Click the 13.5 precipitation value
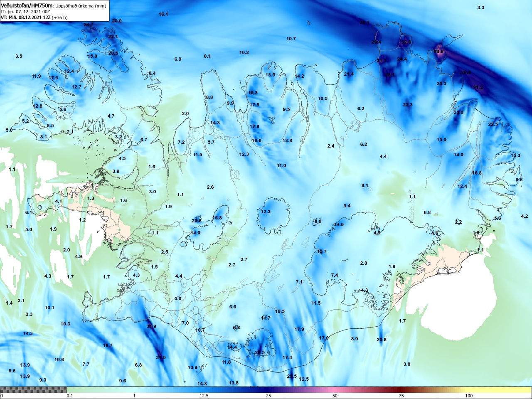The height and width of the screenshot is (399, 532). tap(270, 75)
